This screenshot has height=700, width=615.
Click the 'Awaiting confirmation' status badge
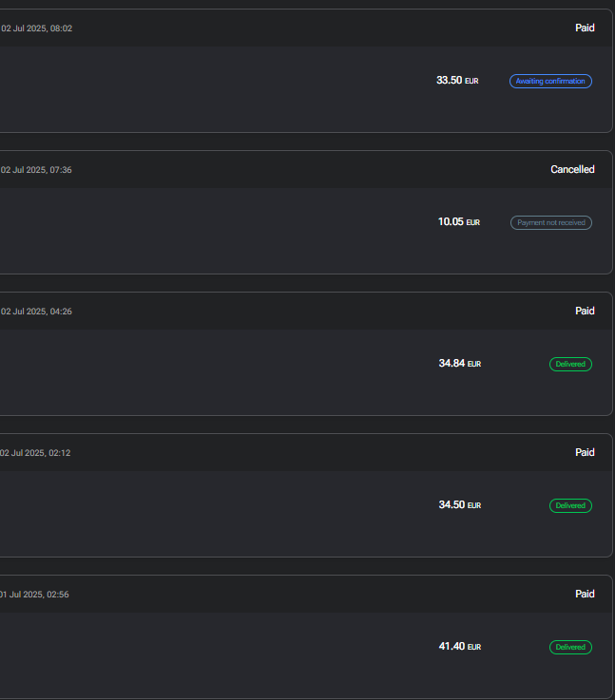pyautogui.click(x=550, y=82)
